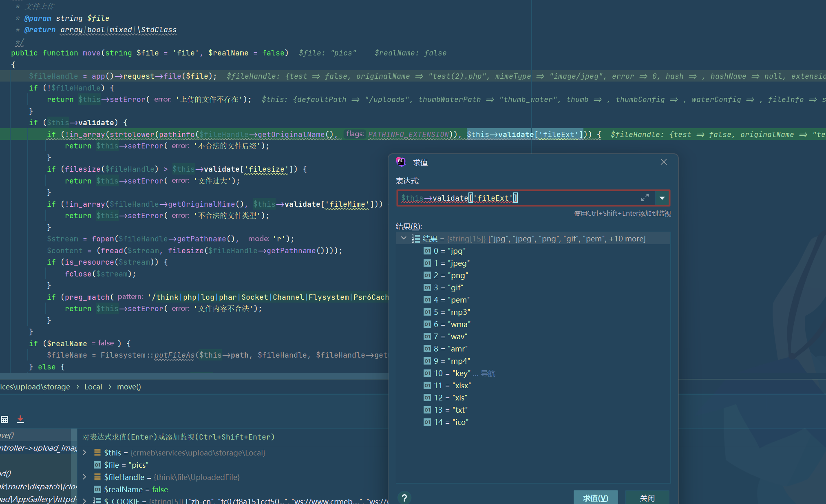This screenshot has width=826, height=504.
Task: Collapse the result string[15] node
Action: [x=404, y=238]
